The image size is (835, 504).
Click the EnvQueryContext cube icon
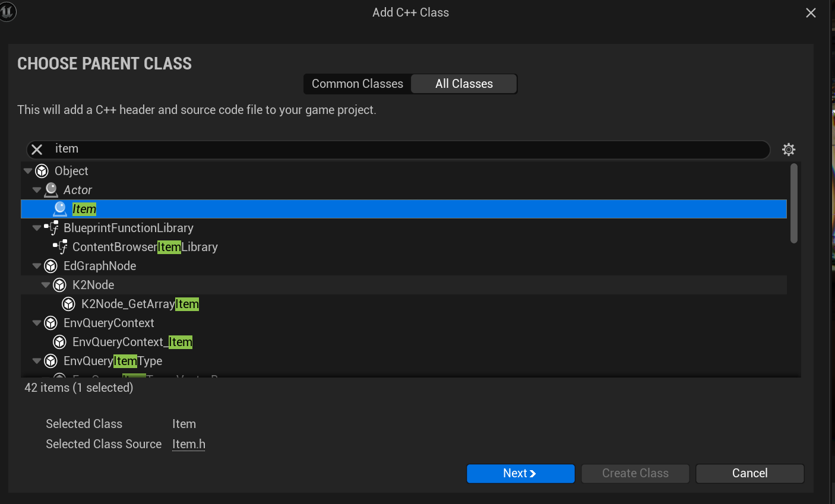[50, 323]
